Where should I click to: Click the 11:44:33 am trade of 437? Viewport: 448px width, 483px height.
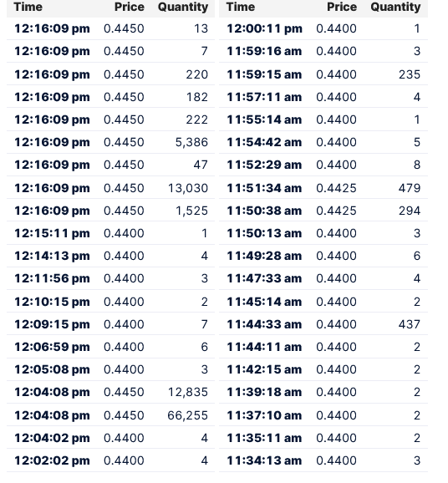[323, 324]
